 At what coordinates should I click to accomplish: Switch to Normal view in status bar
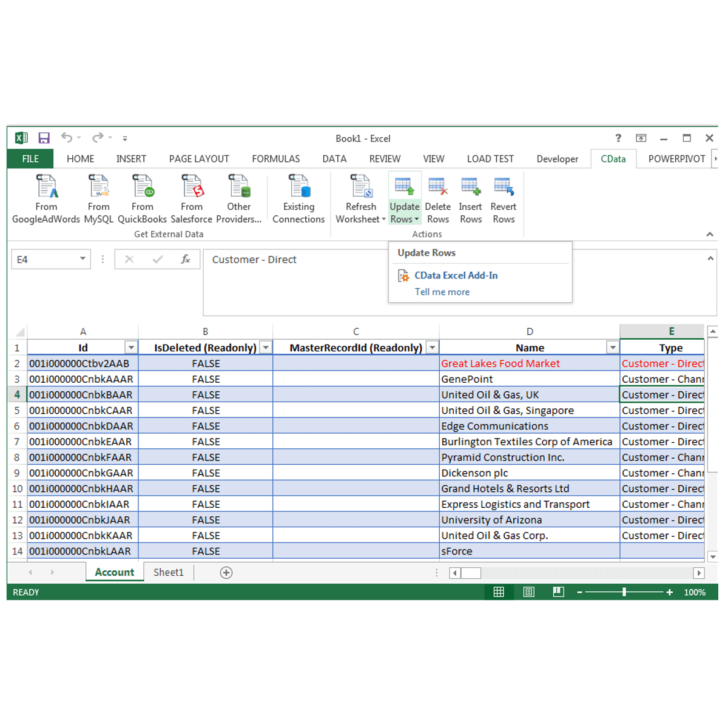[x=499, y=592]
